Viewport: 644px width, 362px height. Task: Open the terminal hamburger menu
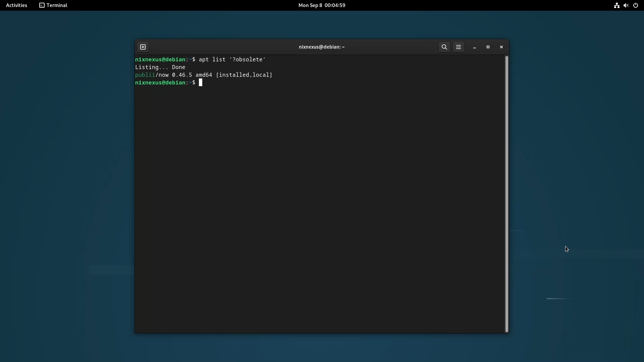coord(459,47)
